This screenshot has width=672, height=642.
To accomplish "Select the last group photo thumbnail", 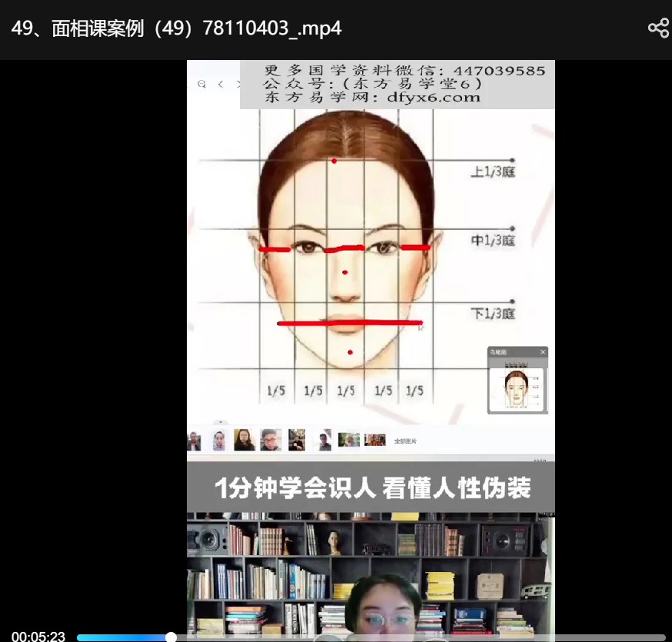I will click(375, 440).
